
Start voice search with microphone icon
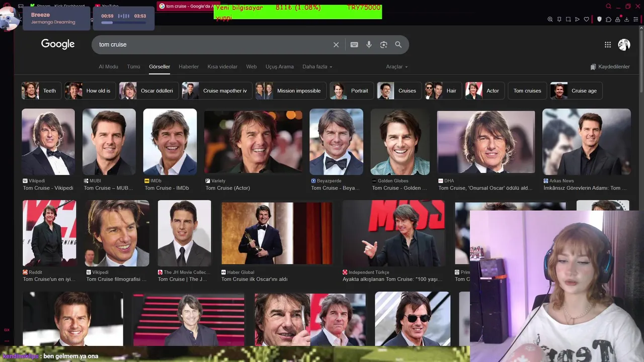(369, 45)
